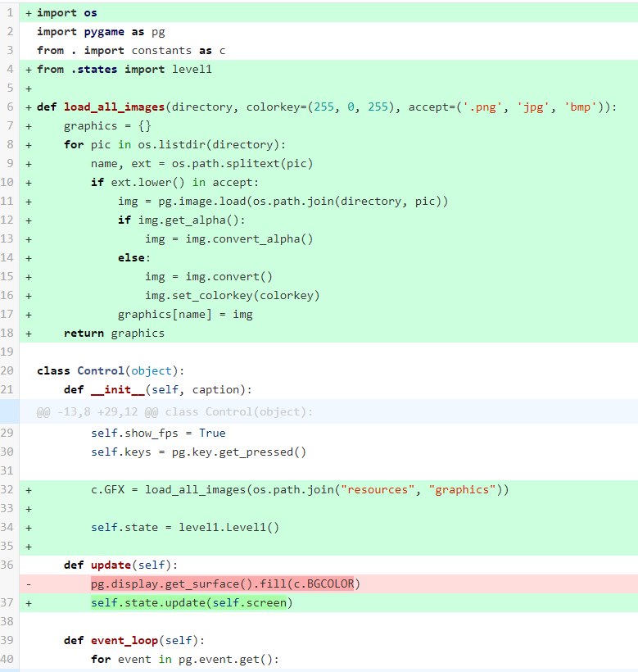Viewport: 638px width, 672px height.
Task: Click line number 6 in gutter
Action: coord(10,107)
